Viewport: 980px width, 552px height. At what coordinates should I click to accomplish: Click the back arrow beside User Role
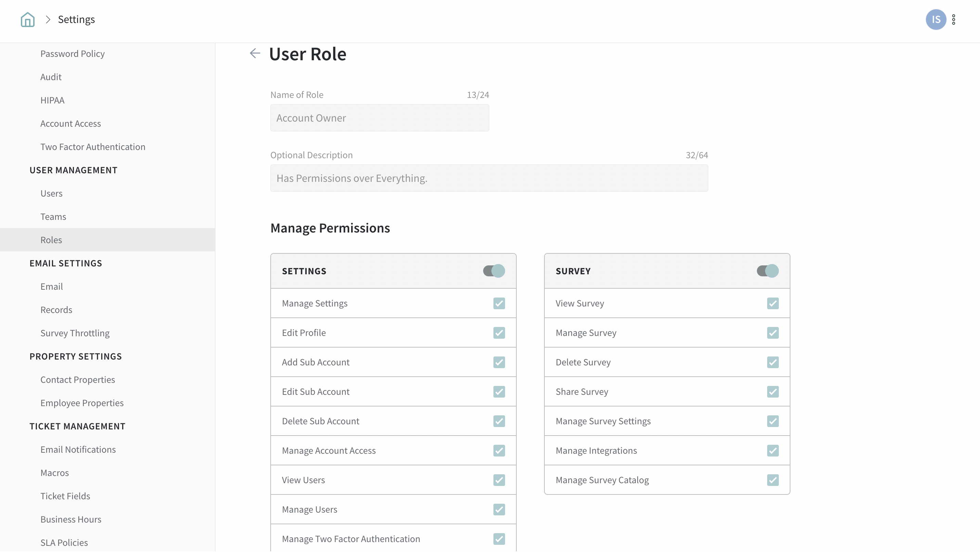[255, 53]
